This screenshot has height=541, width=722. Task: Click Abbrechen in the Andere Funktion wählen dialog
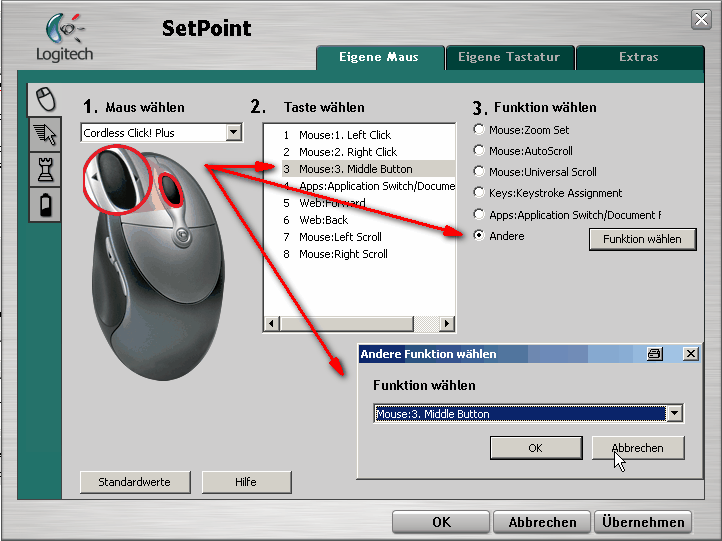(x=638, y=448)
